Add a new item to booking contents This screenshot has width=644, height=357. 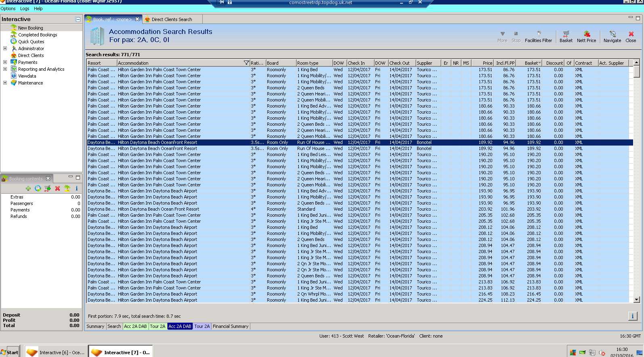[28, 188]
